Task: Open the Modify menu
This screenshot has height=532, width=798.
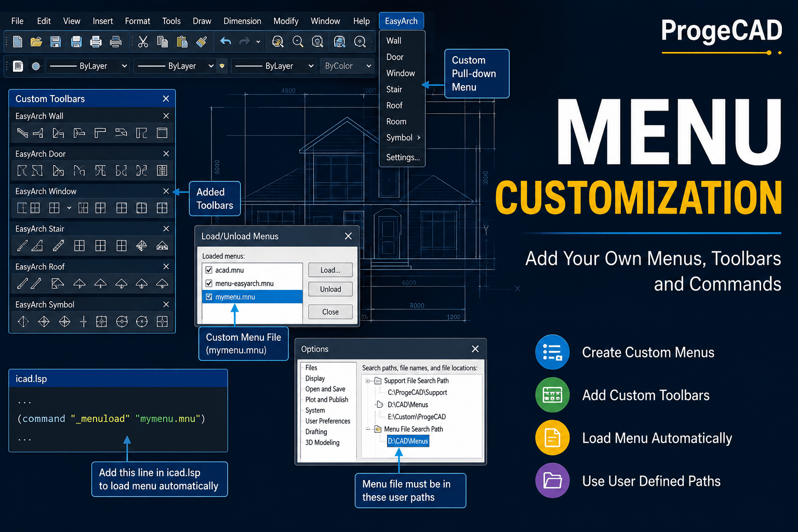Action: tap(286, 21)
